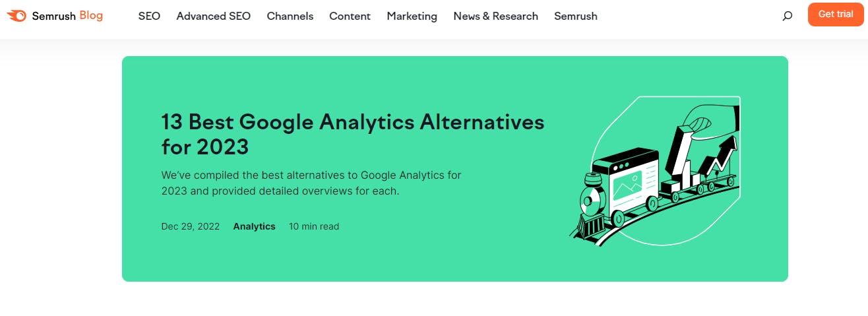Screen dimensions: 868x316
Task: Open the 13 Best Google Analytics Alternatives article
Action: click(353, 134)
